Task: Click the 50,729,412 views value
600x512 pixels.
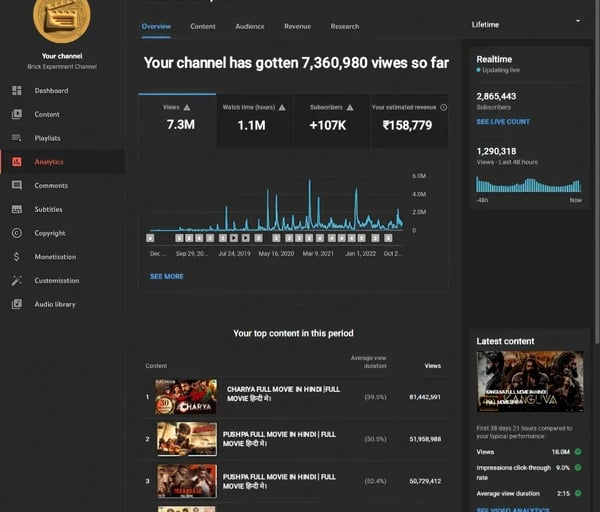Action: [425, 481]
